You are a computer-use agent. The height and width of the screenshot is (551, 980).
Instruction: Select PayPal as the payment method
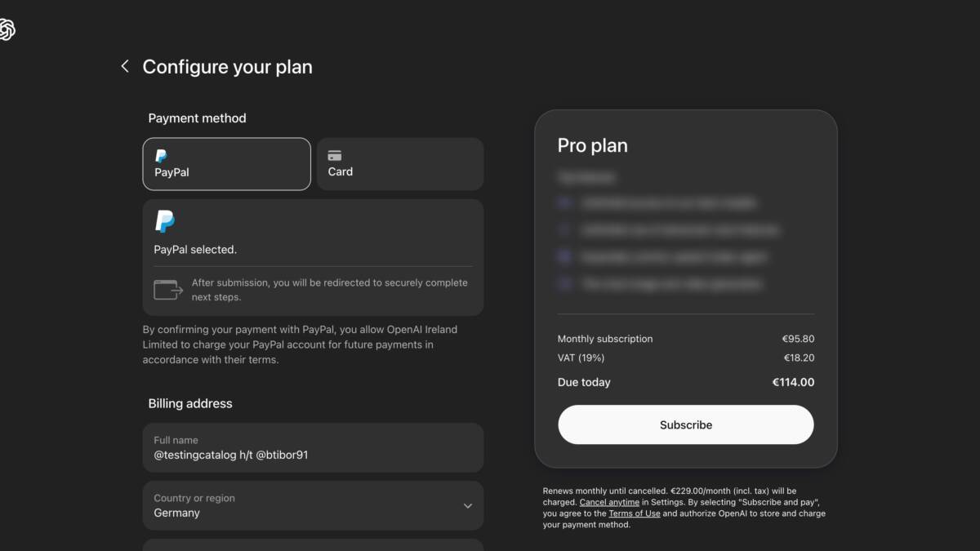tap(226, 163)
